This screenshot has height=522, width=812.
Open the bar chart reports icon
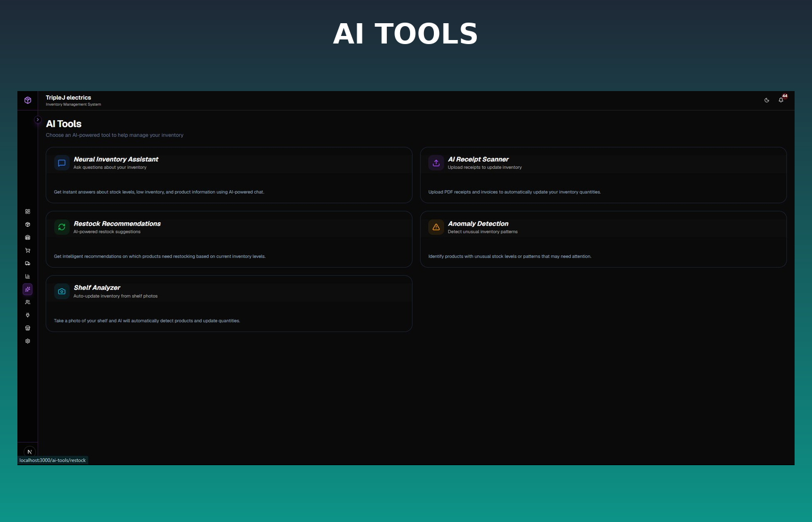point(27,276)
